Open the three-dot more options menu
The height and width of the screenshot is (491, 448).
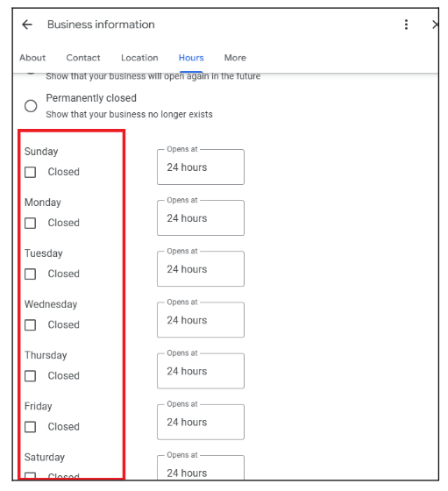coord(406,25)
